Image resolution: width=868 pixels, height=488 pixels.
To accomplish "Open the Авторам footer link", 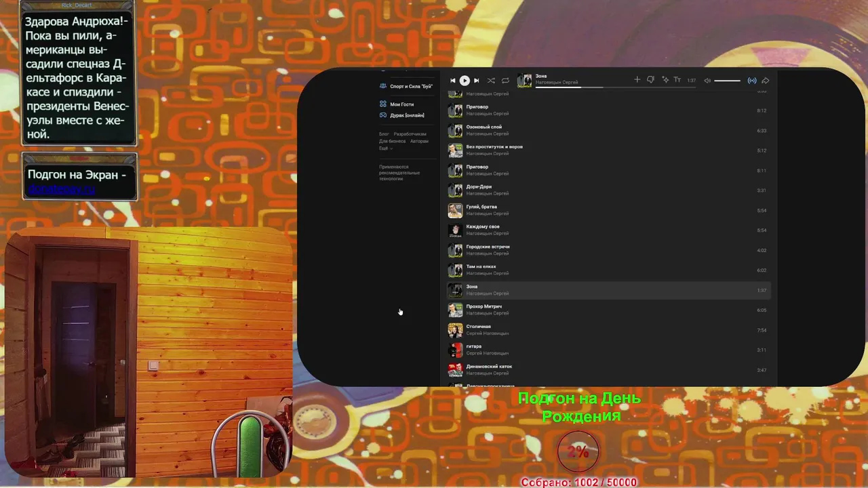I will [x=419, y=141].
